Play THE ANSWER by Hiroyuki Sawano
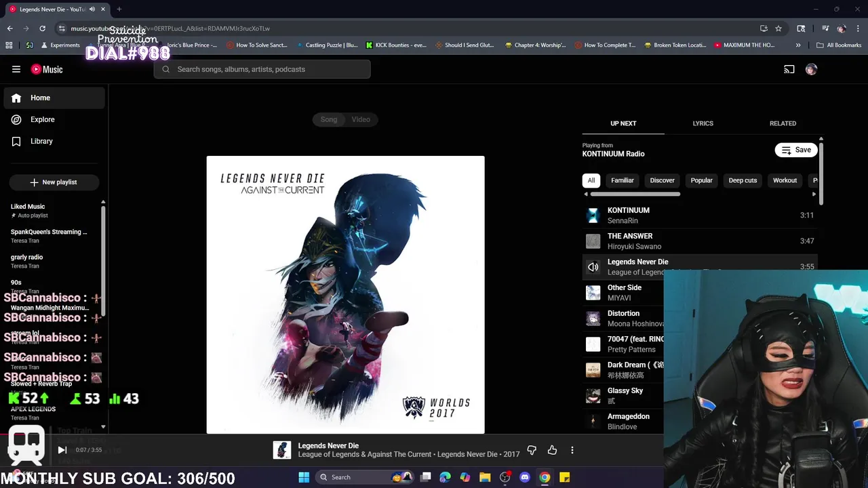Image resolution: width=868 pixels, height=488 pixels. click(700, 241)
